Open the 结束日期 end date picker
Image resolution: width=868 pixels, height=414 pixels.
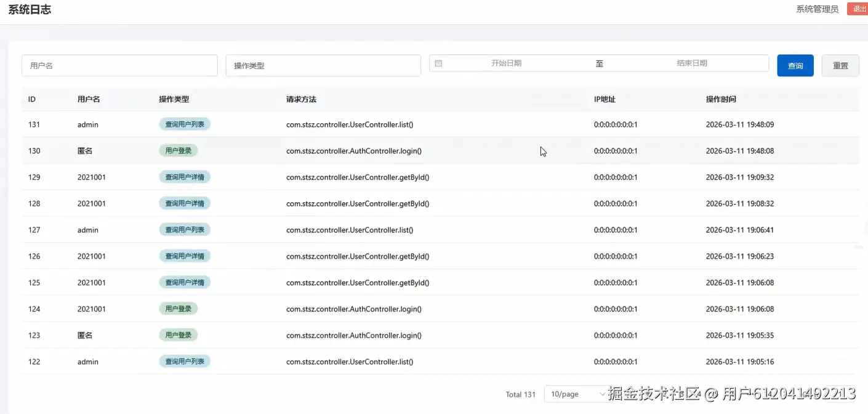(x=692, y=63)
